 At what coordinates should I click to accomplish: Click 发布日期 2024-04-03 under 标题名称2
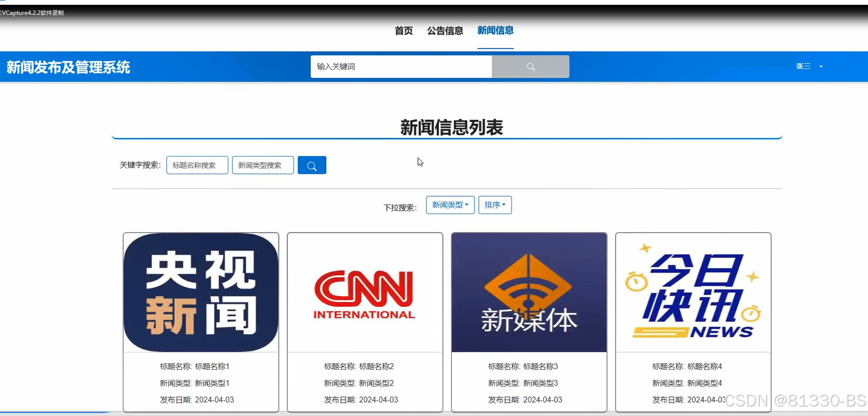click(x=361, y=400)
